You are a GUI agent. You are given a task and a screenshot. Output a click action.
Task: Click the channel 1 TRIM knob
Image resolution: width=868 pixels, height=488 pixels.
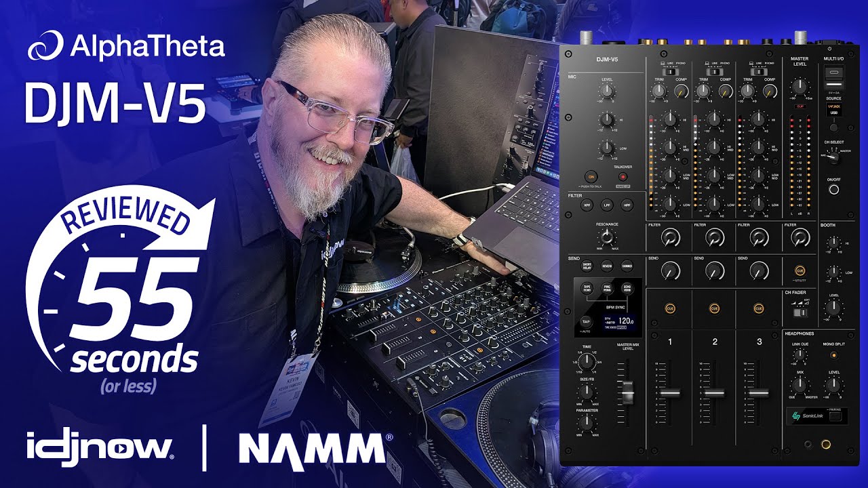[x=658, y=91]
